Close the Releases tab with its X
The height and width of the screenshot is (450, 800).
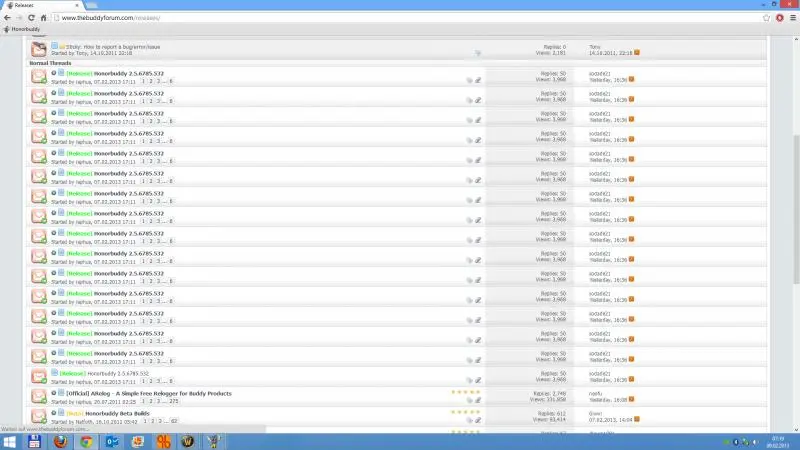coord(77,5)
